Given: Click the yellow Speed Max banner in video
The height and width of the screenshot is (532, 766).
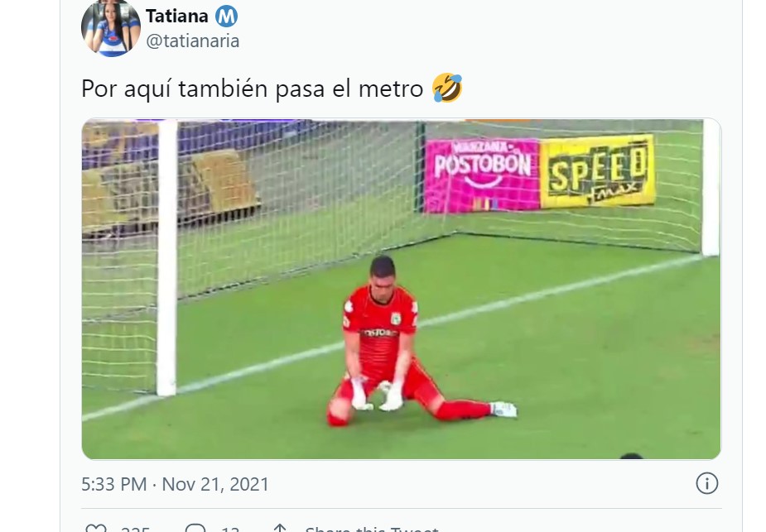Looking at the screenshot, I should 597,172.
